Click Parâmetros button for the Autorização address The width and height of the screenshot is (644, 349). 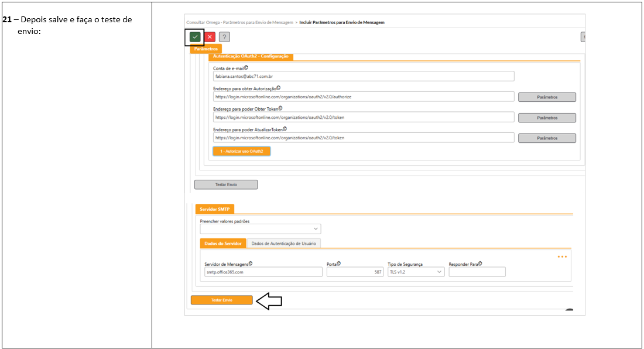[x=547, y=97]
